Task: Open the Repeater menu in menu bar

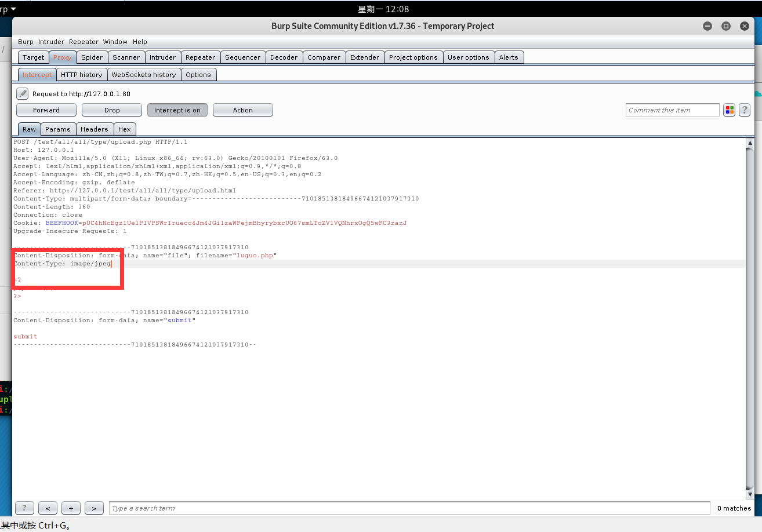Action: click(84, 42)
